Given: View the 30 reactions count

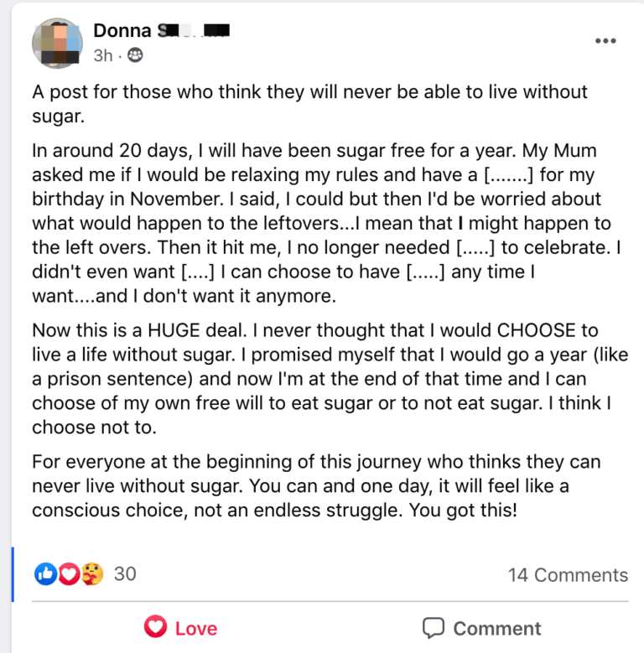Looking at the screenshot, I should [125, 573].
